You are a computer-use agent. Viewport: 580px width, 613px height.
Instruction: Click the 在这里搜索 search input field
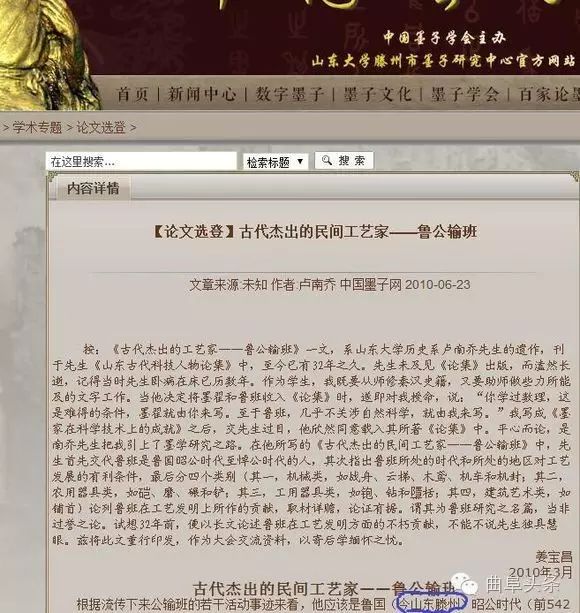pos(141,161)
